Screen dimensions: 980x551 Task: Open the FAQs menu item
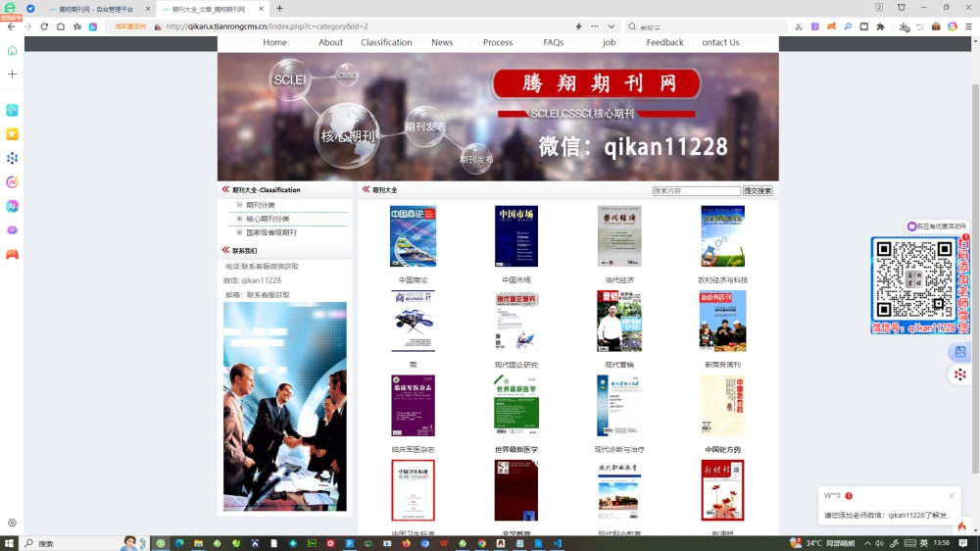click(x=553, y=42)
